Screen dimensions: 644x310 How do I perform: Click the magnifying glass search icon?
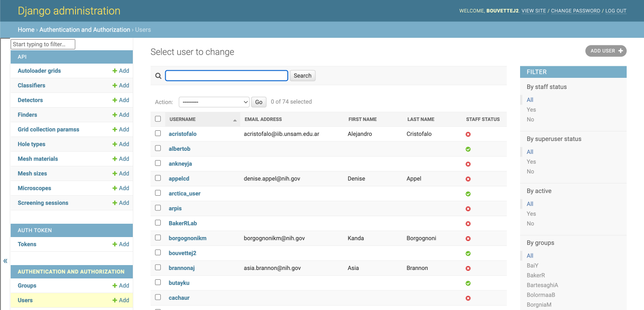(158, 76)
